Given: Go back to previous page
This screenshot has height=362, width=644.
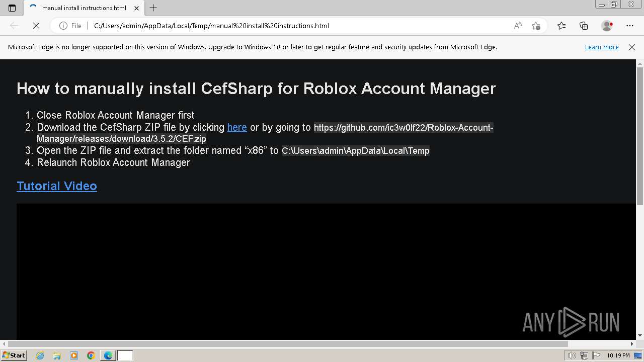Looking at the screenshot, I should click(x=14, y=26).
